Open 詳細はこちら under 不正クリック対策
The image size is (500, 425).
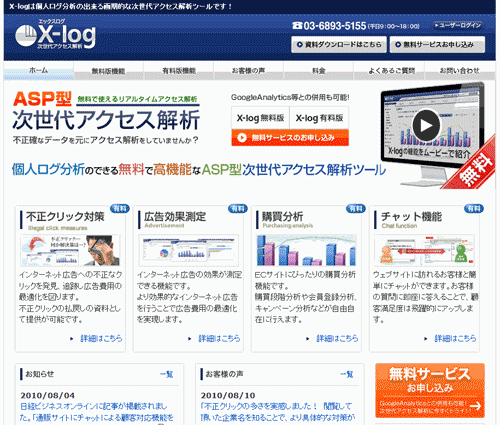point(101,338)
